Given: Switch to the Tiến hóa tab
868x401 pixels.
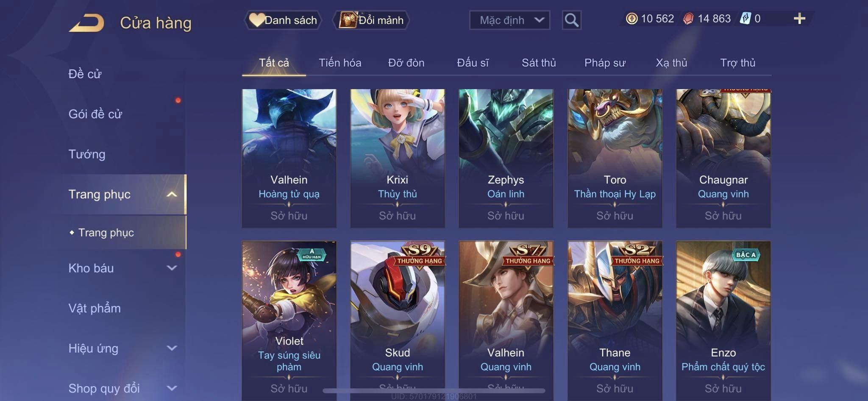Looking at the screenshot, I should click(x=340, y=63).
